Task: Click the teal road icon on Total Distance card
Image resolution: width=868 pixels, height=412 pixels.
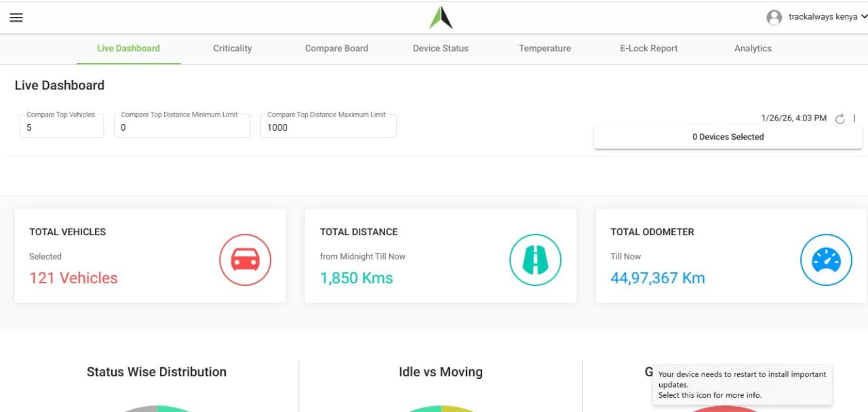Action: pyautogui.click(x=535, y=260)
